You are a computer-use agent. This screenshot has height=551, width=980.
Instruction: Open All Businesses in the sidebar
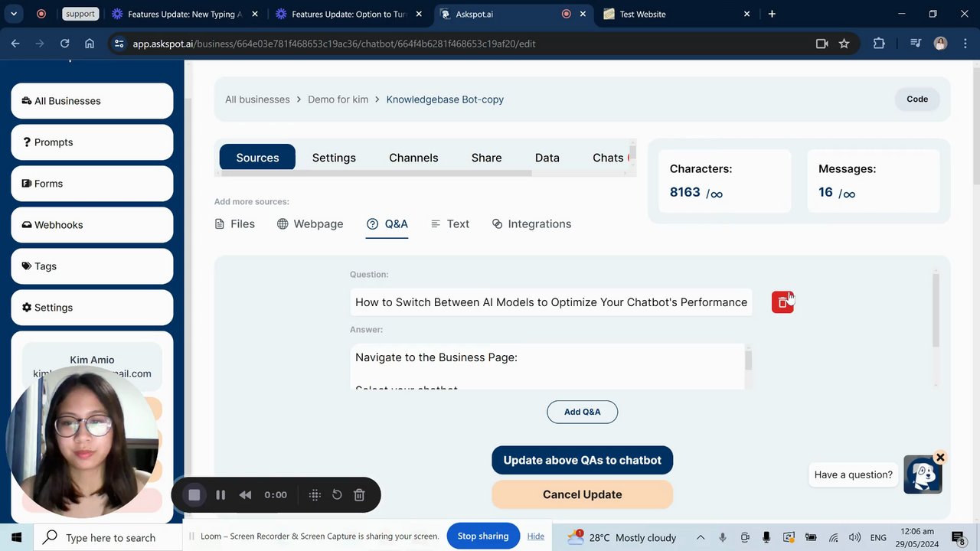point(92,101)
